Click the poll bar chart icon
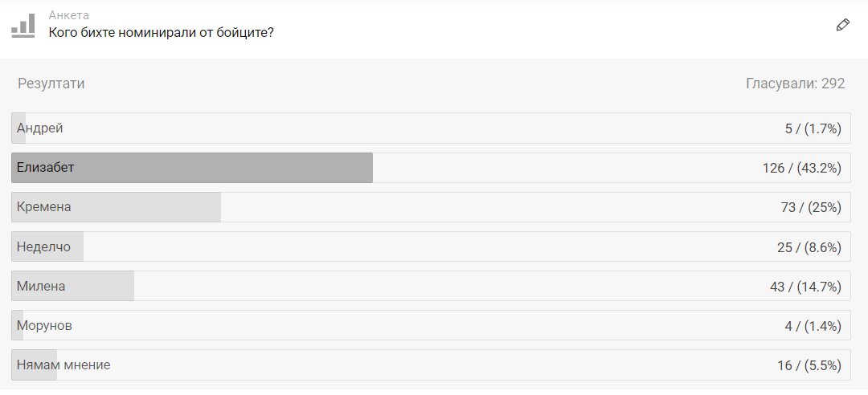The height and width of the screenshot is (395, 868). pyautogui.click(x=23, y=25)
